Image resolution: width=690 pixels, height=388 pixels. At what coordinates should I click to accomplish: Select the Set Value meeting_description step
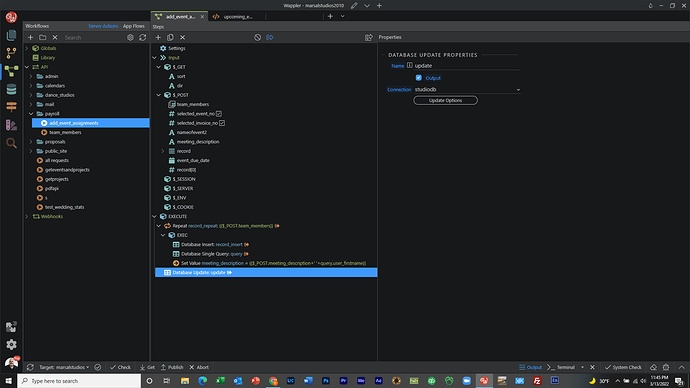(x=269, y=263)
